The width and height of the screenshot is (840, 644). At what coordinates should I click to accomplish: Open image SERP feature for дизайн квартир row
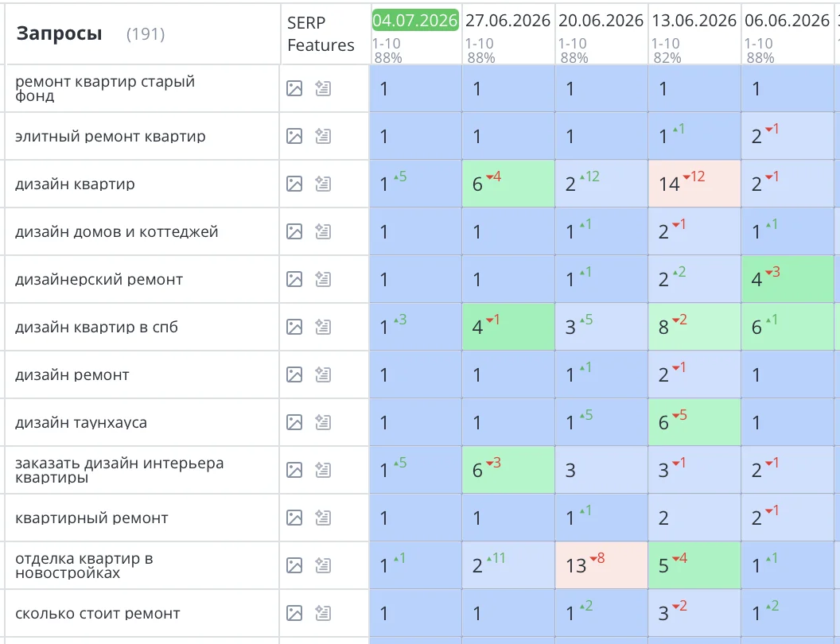coord(294,184)
